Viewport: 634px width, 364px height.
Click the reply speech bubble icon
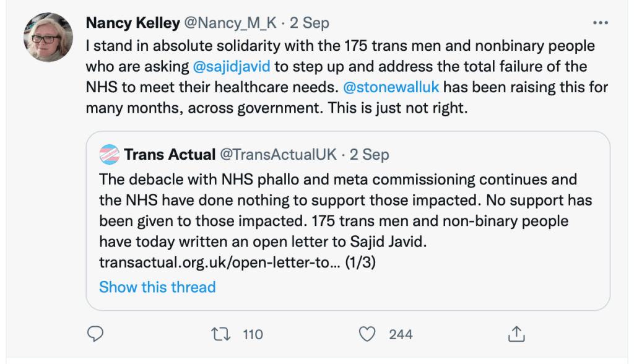coord(95,334)
